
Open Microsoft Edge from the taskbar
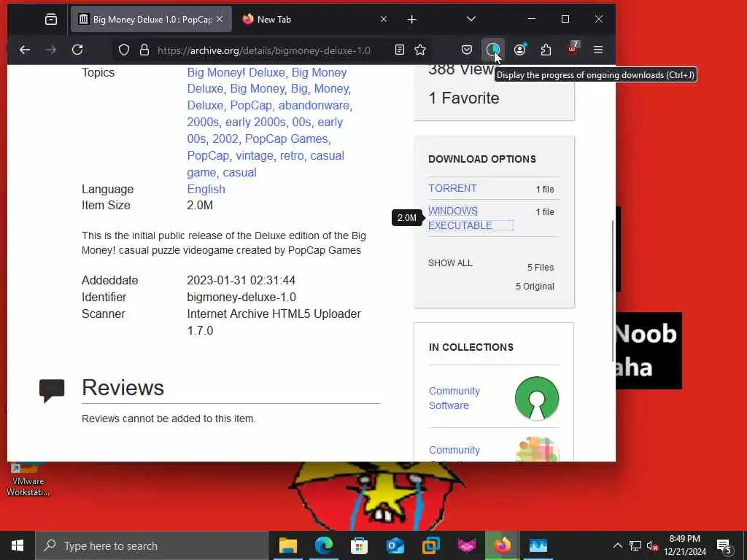pyautogui.click(x=323, y=545)
